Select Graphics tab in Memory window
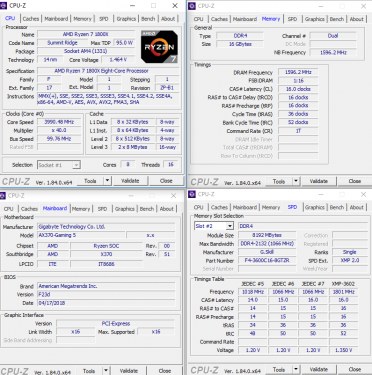This screenshot has height=375, width=372. point(315,19)
